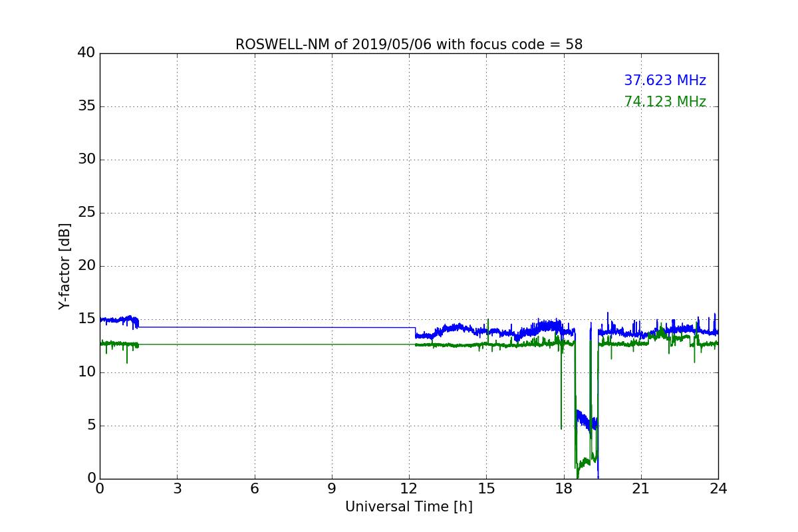Click the y-axis tick label '35'

click(86, 106)
